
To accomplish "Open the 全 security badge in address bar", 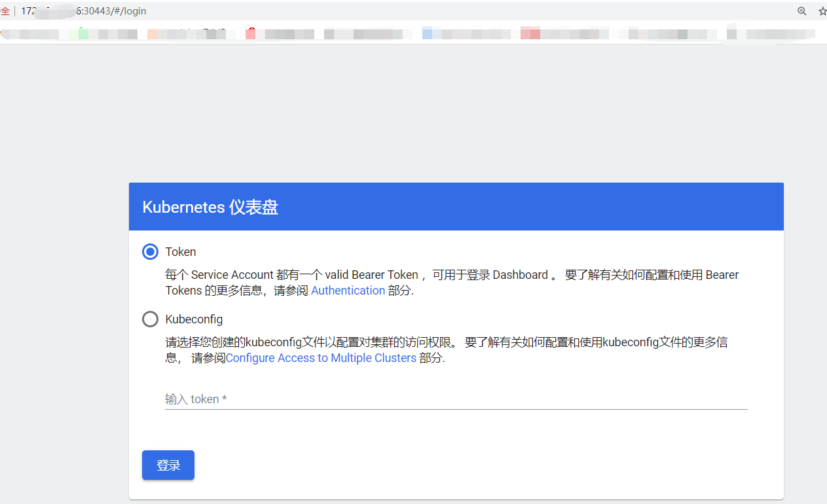I will 6,10.
